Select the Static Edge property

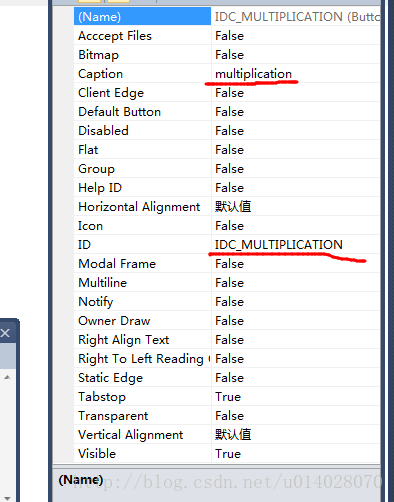[142, 378]
